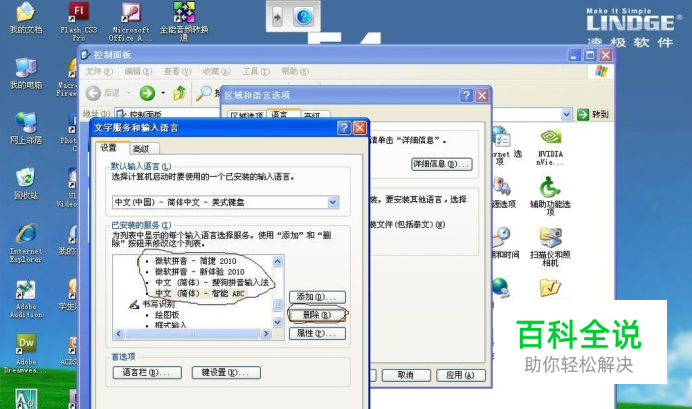This screenshot has height=409, width=692.
Task: Open default input language dropdown
Action: click(333, 202)
